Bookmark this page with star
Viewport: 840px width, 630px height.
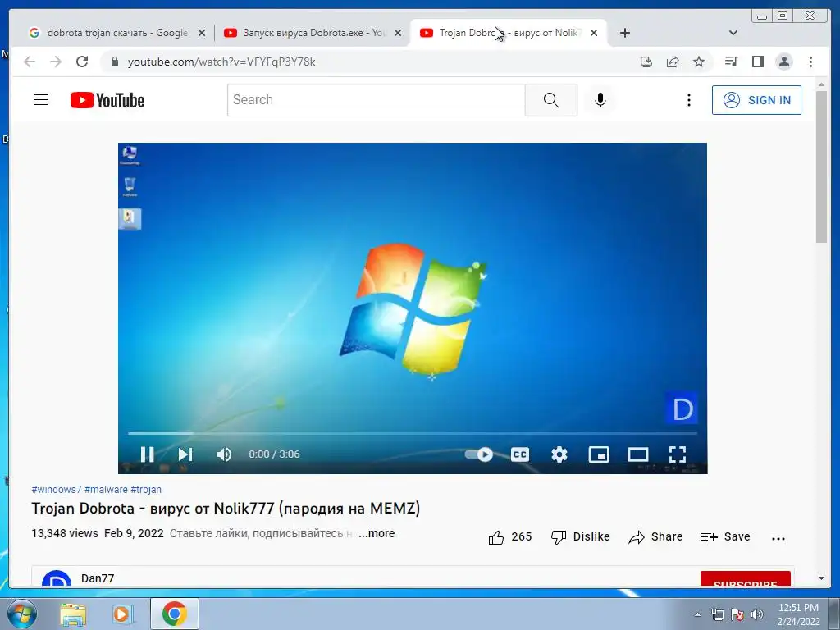click(699, 62)
